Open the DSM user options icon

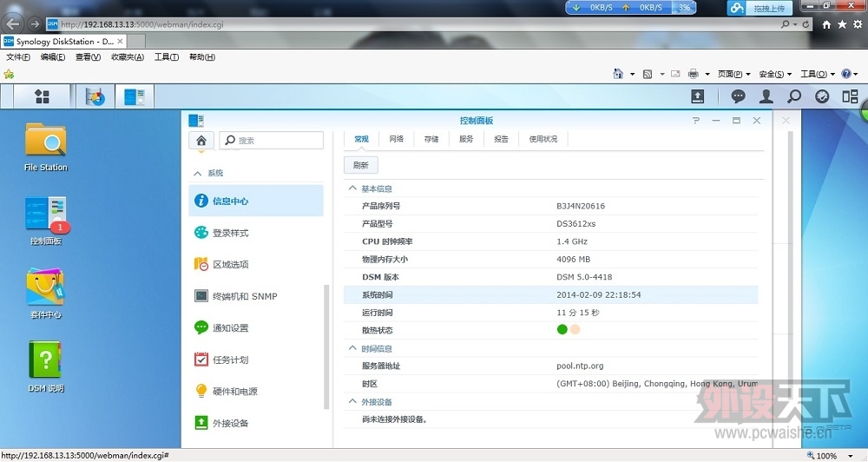(766, 96)
